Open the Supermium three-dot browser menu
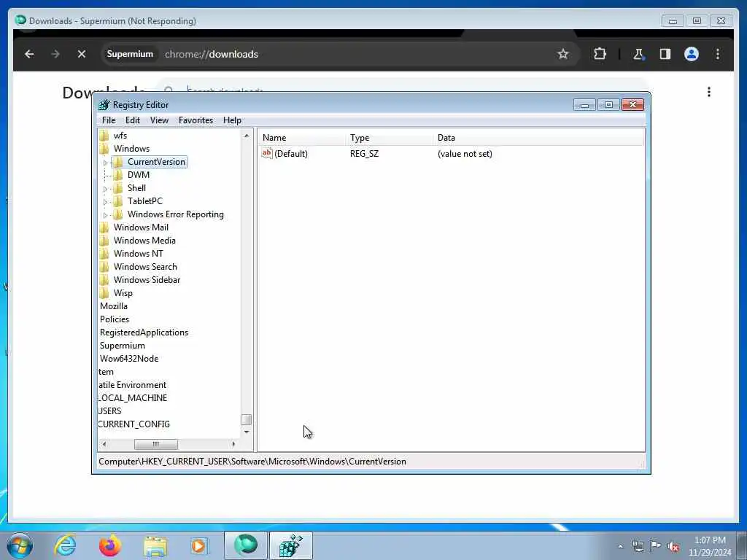The width and height of the screenshot is (747, 560). click(x=718, y=54)
